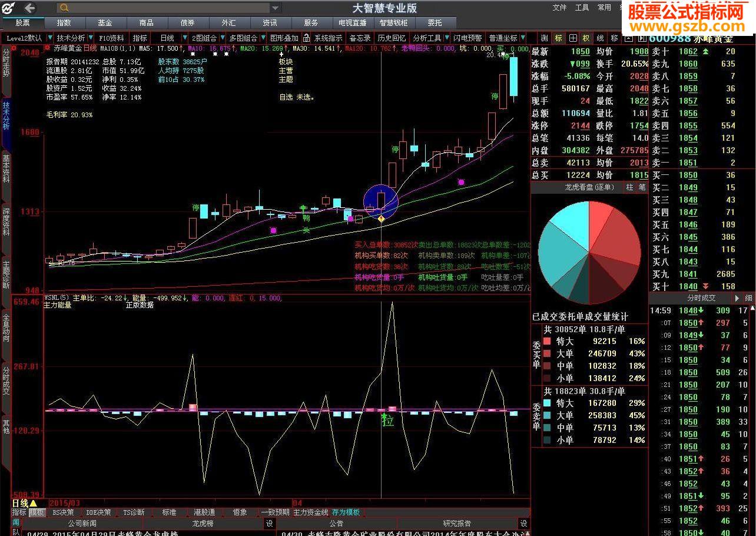Toggle the 权 adjustment button
This screenshot has width=756, height=536.
tap(586, 38)
